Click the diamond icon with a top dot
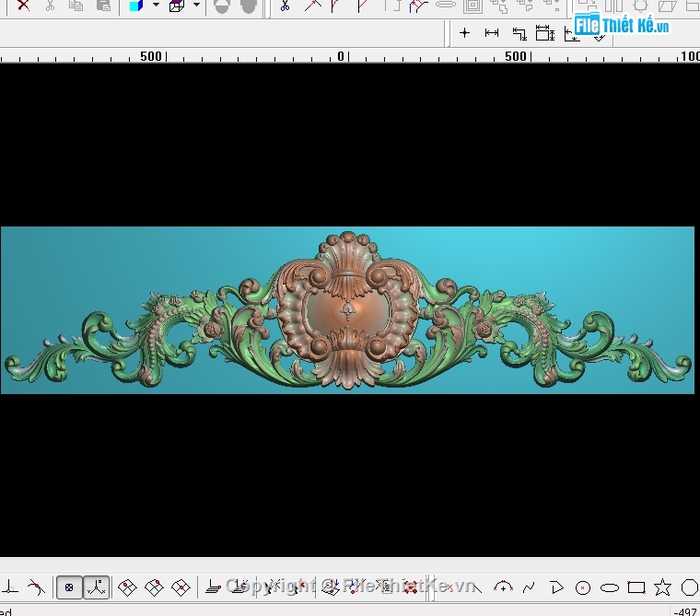 click(154, 587)
